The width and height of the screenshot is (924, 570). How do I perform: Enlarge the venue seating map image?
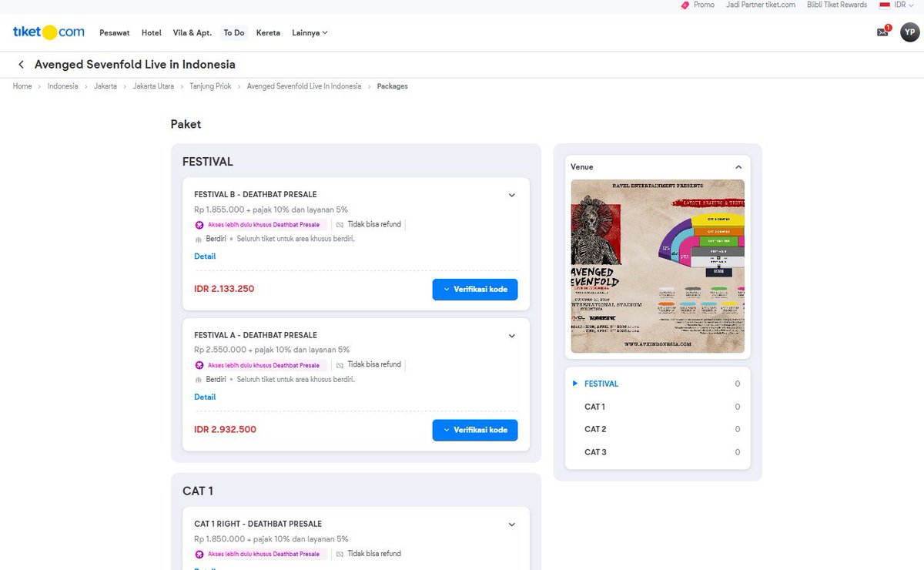click(658, 267)
